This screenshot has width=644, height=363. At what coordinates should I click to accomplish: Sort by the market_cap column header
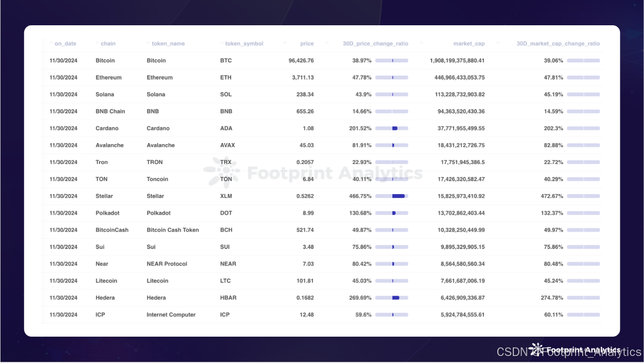(x=469, y=44)
